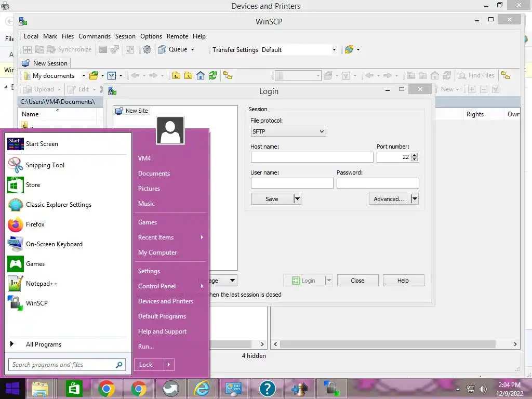Screen dimensions: 532x399
Task: Click the Windows Start button on the taskbar
Action: [12, 389]
